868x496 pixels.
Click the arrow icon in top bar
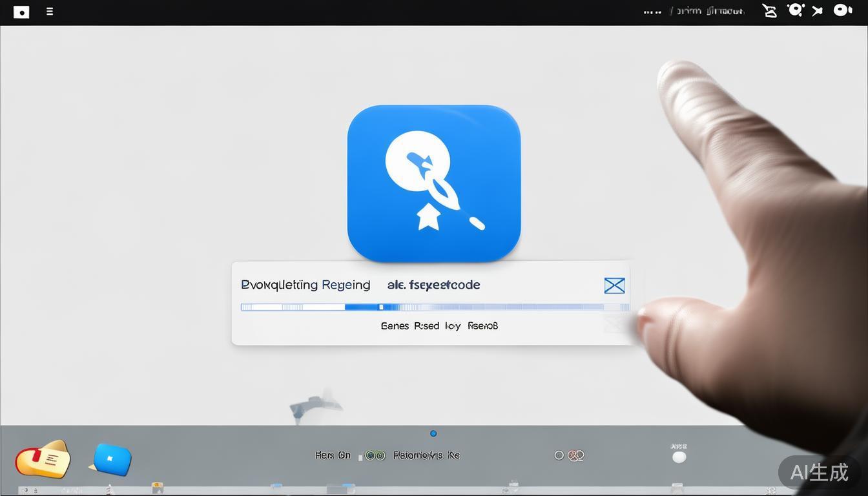(x=818, y=11)
